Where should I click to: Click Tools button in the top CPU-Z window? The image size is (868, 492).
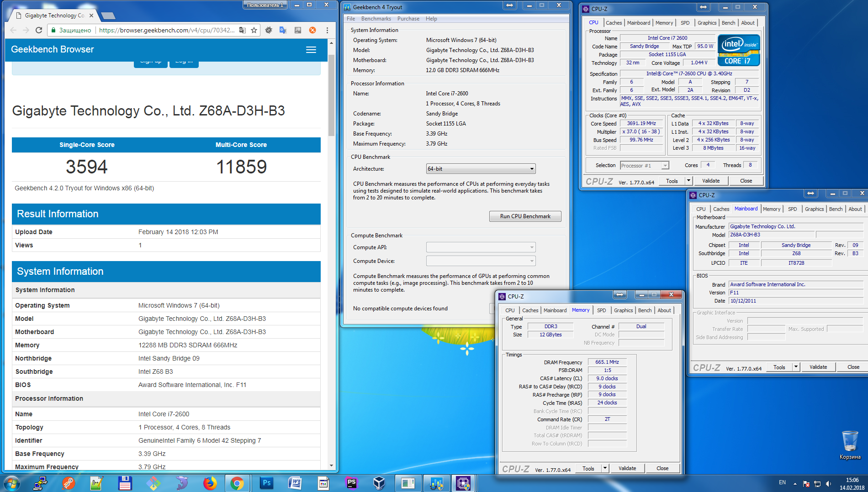click(672, 181)
